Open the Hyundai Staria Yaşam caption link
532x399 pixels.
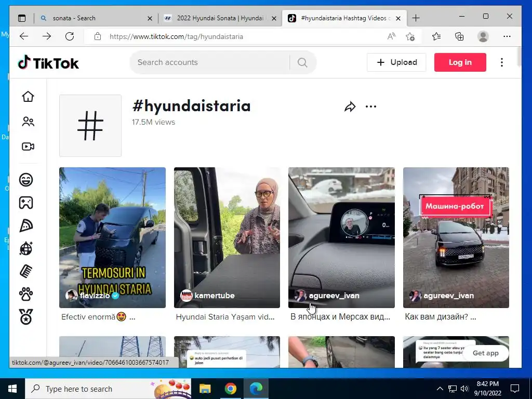coord(225,317)
